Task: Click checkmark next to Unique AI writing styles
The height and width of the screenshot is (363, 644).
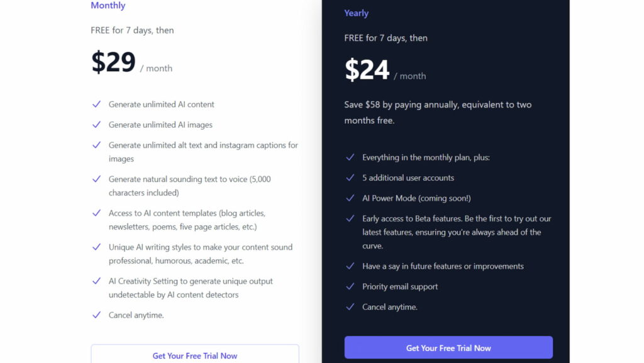Action: click(97, 247)
